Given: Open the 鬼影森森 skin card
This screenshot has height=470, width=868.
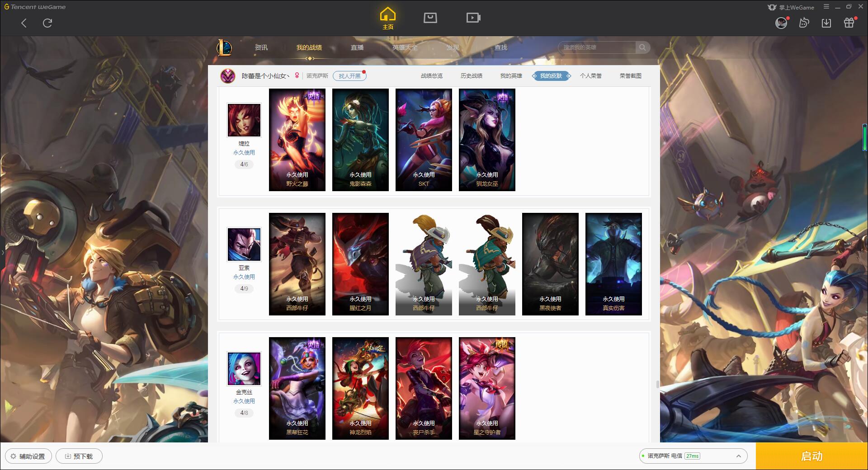Looking at the screenshot, I should point(360,140).
